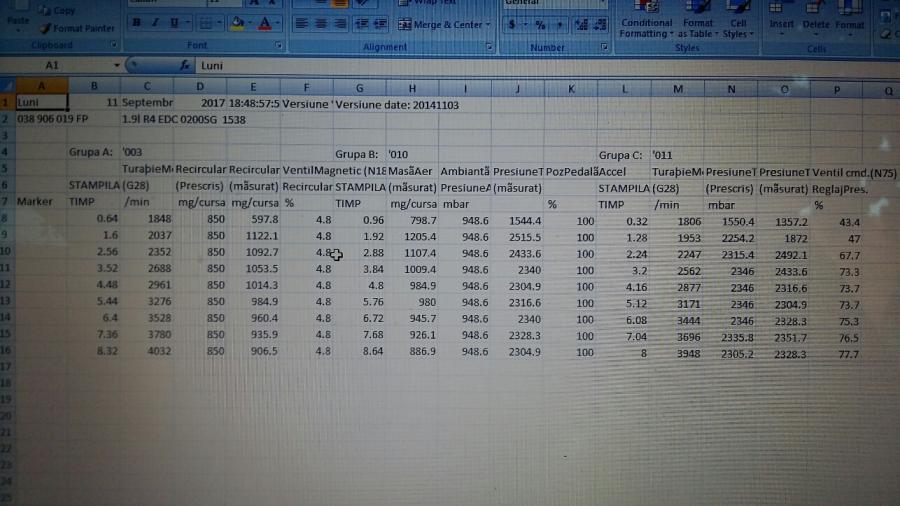Apply the red font color
Viewport: 900px width, 506px height.
pyautogui.click(x=264, y=23)
